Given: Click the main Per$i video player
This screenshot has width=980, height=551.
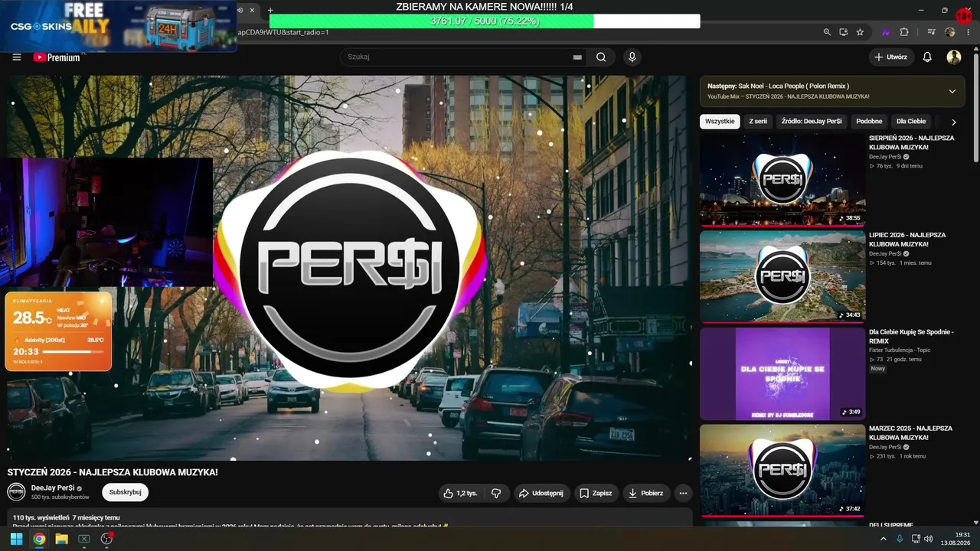Looking at the screenshot, I should (x=349, y=268).
